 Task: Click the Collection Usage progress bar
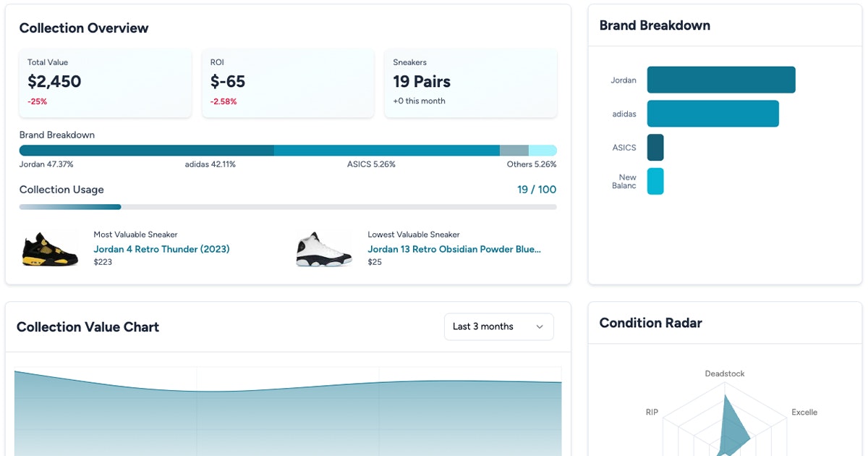click(x=288, y=207)
